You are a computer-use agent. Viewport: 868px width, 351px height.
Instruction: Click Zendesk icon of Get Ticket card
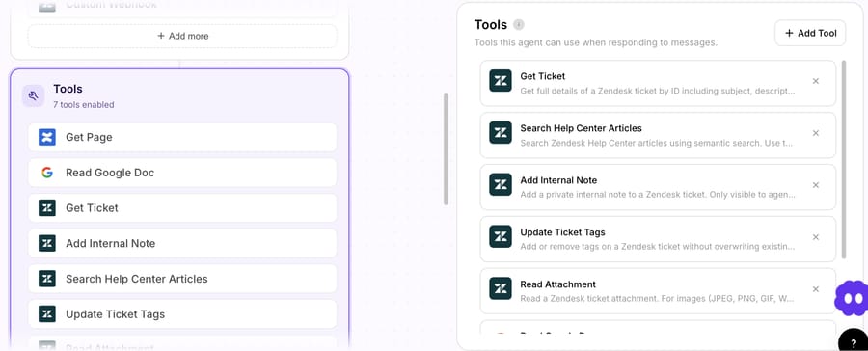[501, 81]
